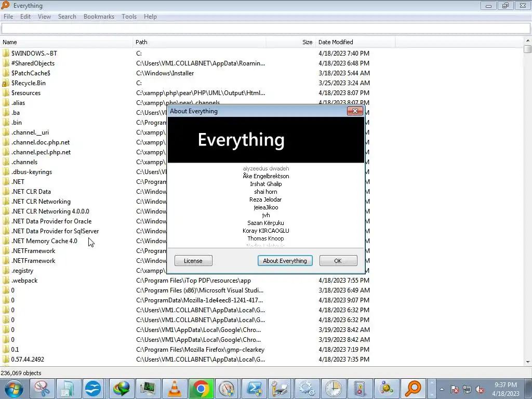The image size is (532, 399).
Task: Sort results by the Path column header
Action: pos(199,42)
